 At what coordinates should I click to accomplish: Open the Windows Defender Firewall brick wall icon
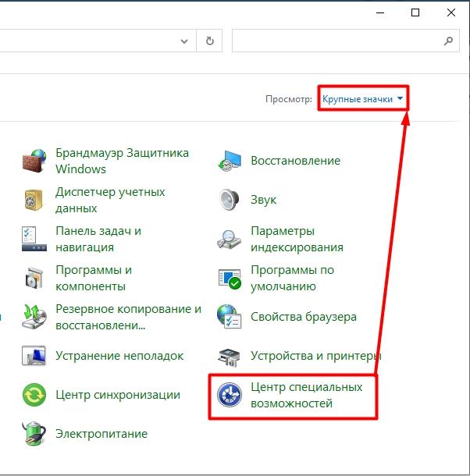(34, 161)
